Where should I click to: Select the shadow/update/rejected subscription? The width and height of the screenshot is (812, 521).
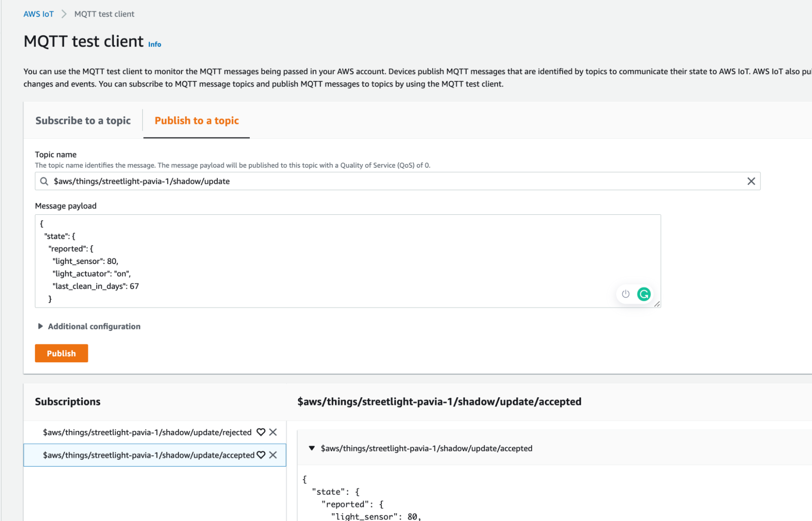(x=147, y=432)
